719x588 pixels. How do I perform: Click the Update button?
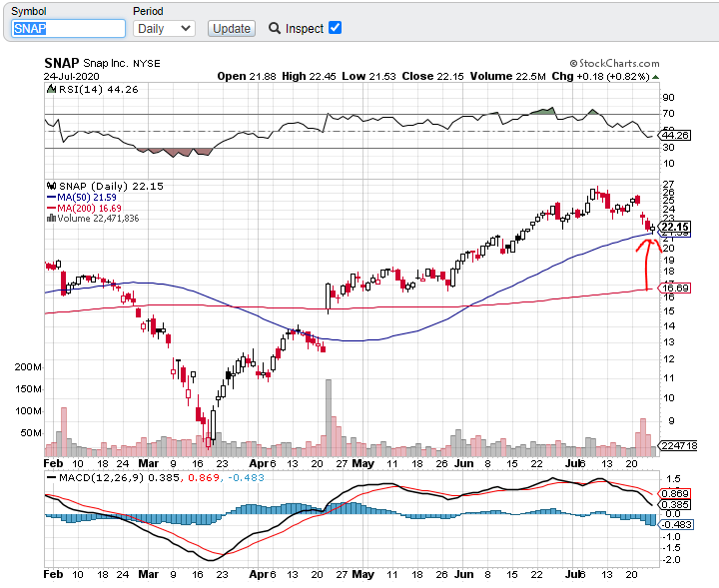click(x=232, y=28)
